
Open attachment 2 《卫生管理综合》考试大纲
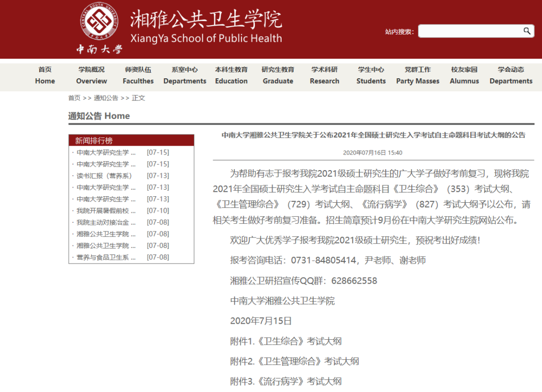[295, 361]
